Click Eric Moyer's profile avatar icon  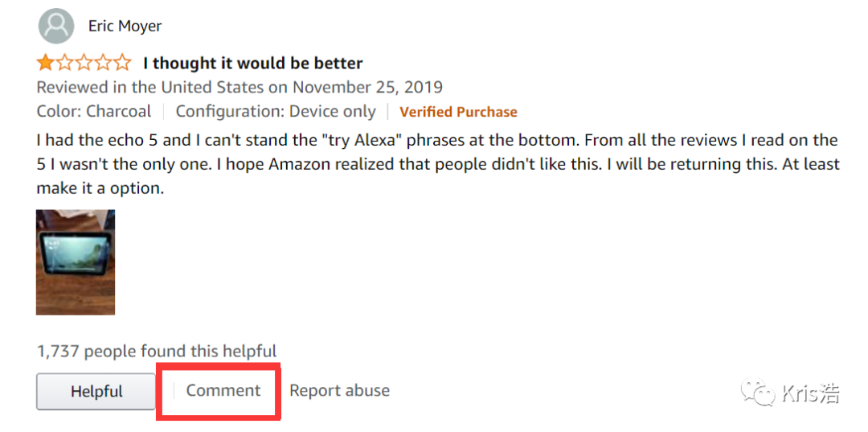tap(56, 26)
